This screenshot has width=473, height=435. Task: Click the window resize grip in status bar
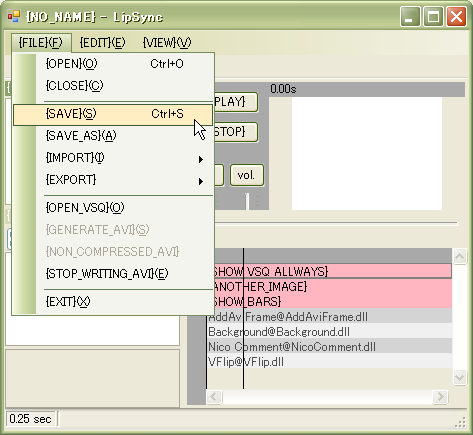[x=461, y=423]
